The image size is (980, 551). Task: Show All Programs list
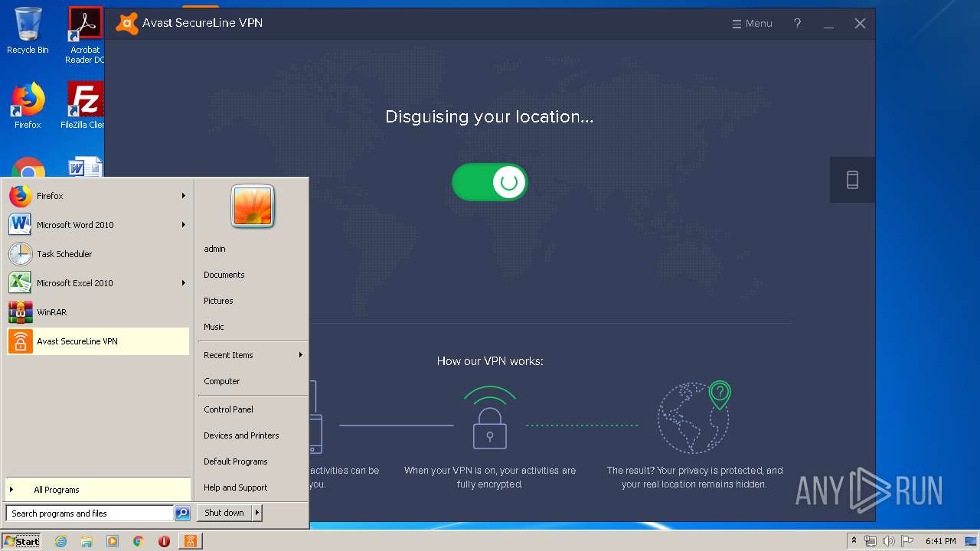[x=98, y=490]
